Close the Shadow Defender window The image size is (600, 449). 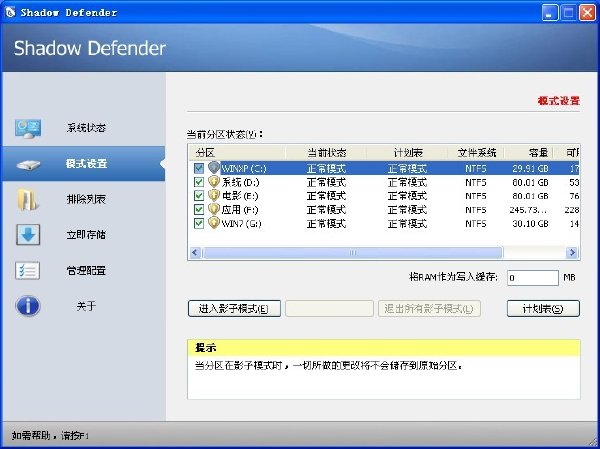[587, 13]
